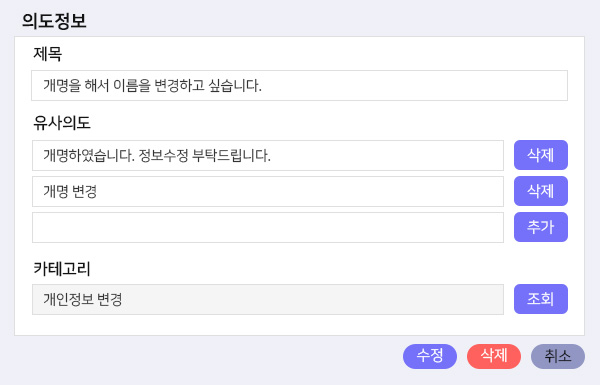Click the words '정보수정 부탁드립니다' in first intent
Image resolution: width=600 pixels, height=385 pixels.
click(203, 155)
